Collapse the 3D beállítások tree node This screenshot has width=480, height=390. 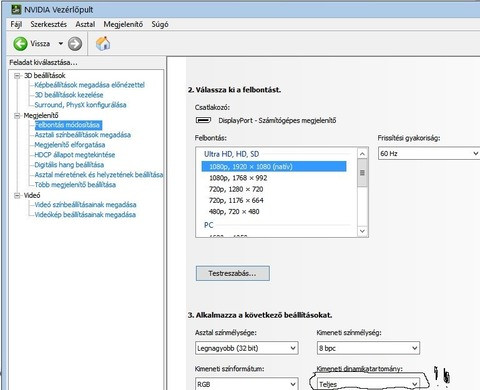[17, 76]
